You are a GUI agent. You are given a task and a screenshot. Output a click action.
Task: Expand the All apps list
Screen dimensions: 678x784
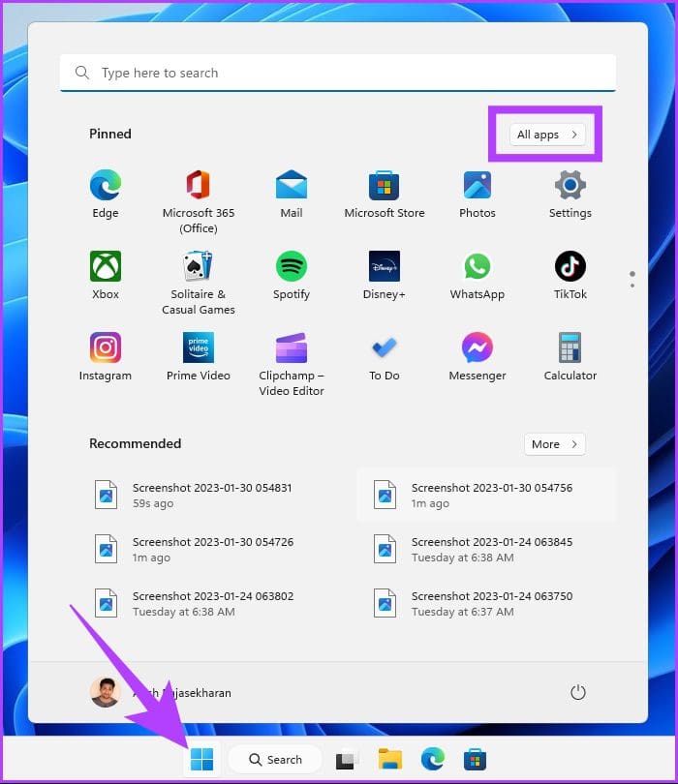547,135
